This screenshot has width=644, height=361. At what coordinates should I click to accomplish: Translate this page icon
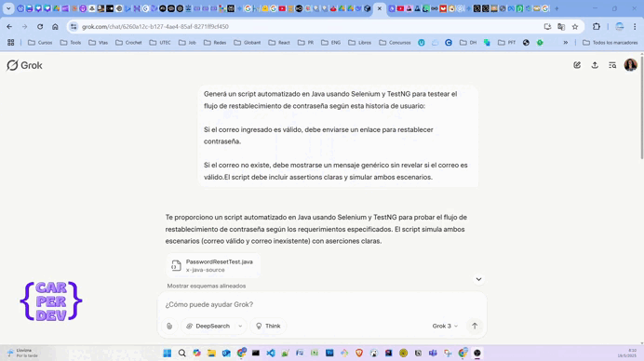tap(561, 27)
